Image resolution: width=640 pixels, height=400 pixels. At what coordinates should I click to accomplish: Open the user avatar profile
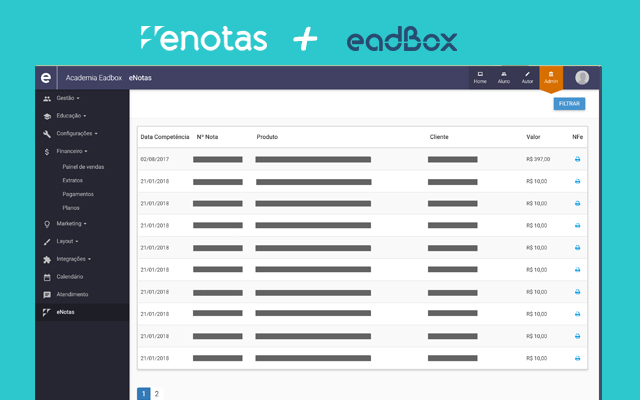pos(582,78)
